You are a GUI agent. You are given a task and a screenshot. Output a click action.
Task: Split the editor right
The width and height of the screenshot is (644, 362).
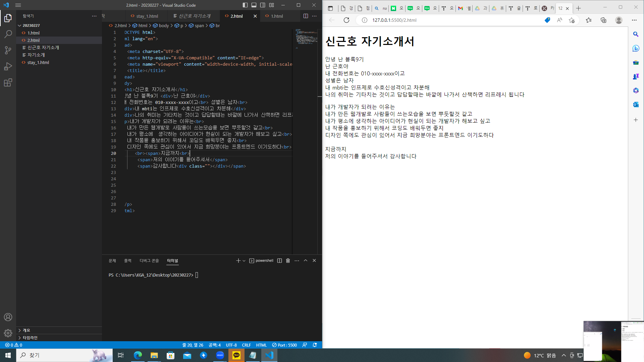[306, 16]
